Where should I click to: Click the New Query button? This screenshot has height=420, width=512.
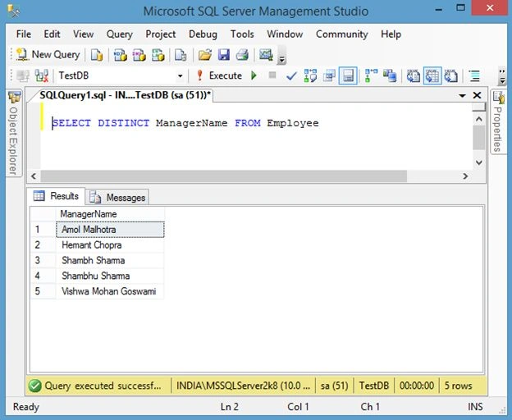(48, 54)
